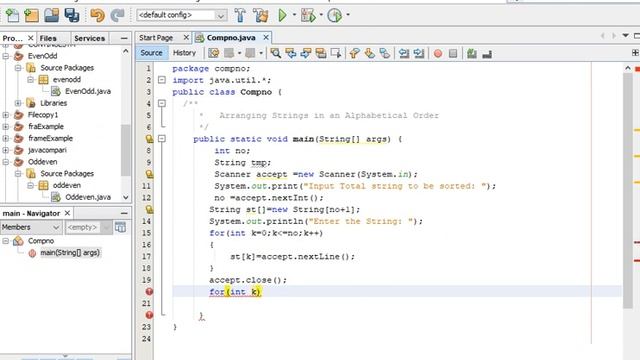640x360 pixels.
Task: Open the Debug Project dropdown arrow
Action: (321, 15)
